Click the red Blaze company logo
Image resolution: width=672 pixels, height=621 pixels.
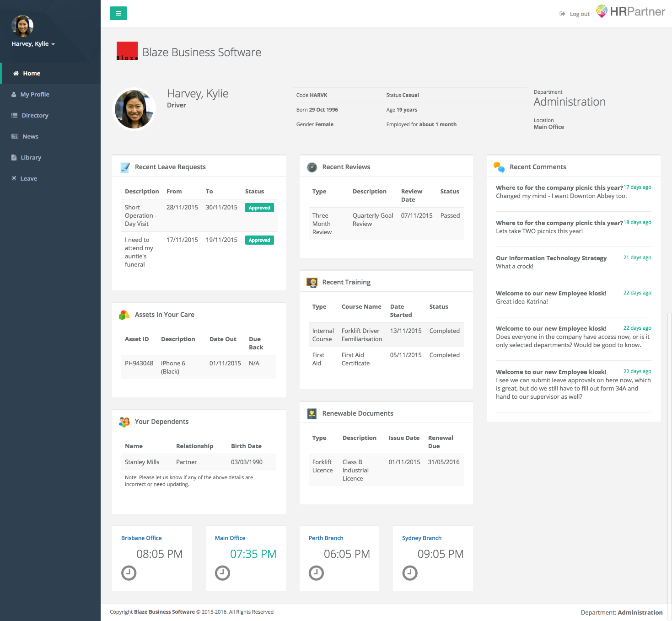[x=127, y=51]
